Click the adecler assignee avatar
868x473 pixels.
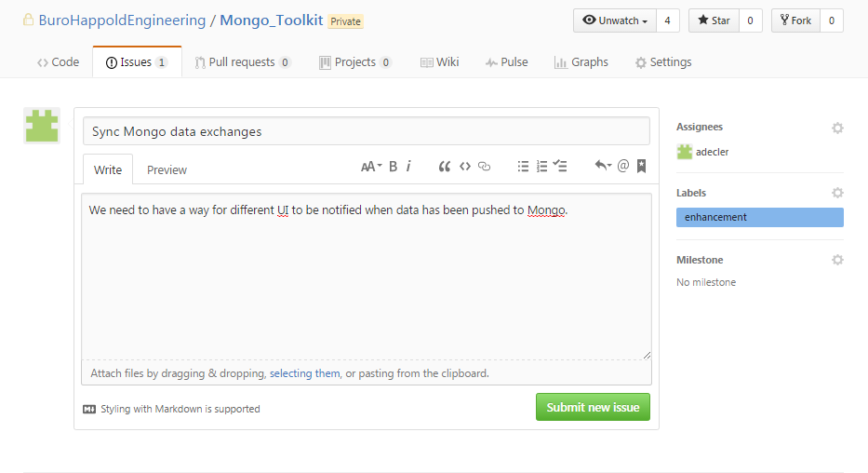684,152
